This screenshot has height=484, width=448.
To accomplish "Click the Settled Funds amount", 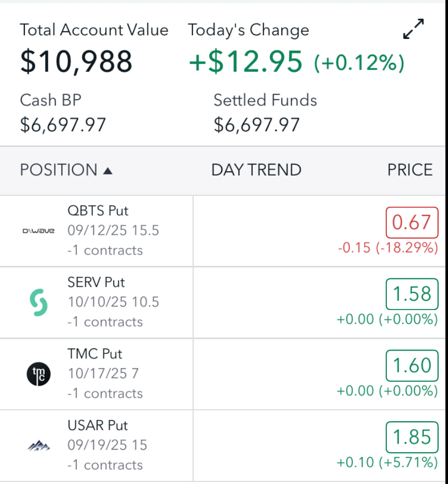I will click(x=256, y=125).
